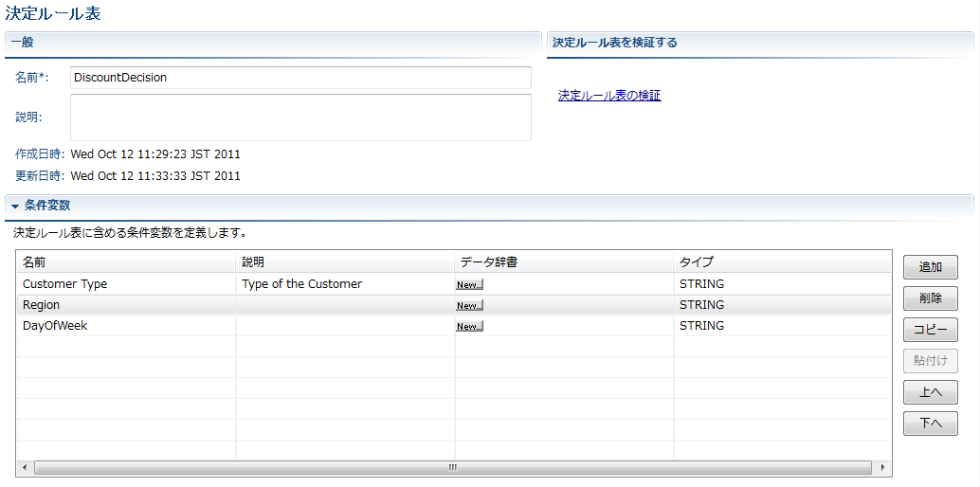
Task: Click the horizontal scrollbar left arrow
Action: coord(25,468)
